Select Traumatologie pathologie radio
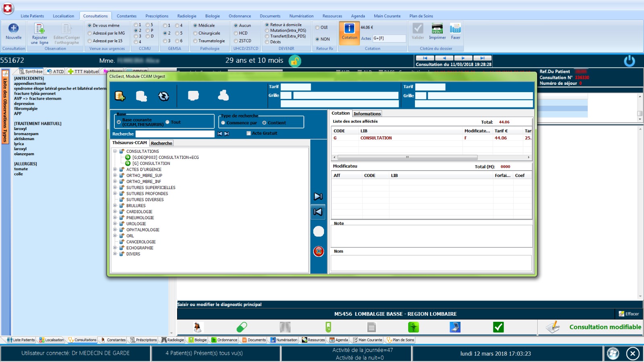 195,41
